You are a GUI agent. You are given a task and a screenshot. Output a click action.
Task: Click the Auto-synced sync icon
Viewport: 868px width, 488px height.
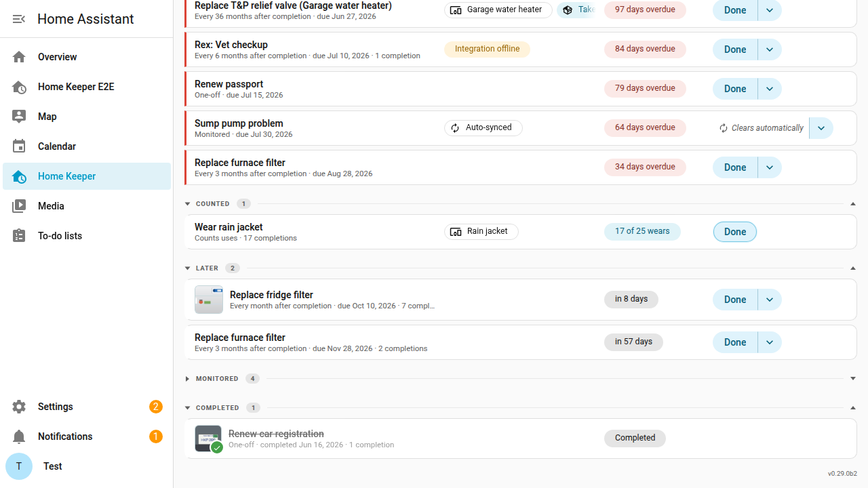click(x=456, y=127)
